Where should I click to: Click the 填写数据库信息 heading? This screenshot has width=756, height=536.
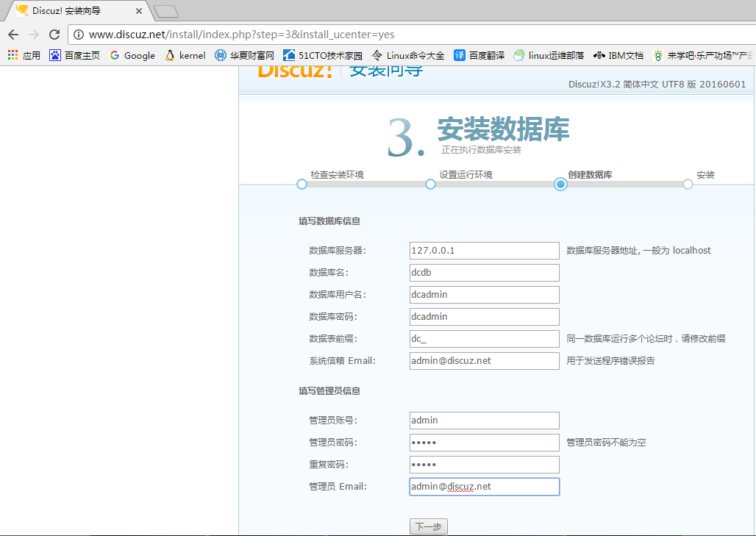point(329,221)
